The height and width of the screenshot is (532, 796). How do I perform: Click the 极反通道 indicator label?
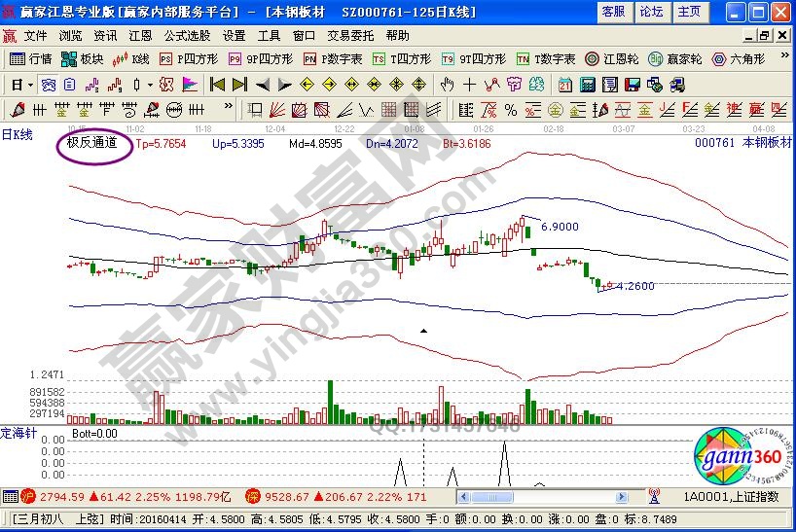(x=91, y=143)
